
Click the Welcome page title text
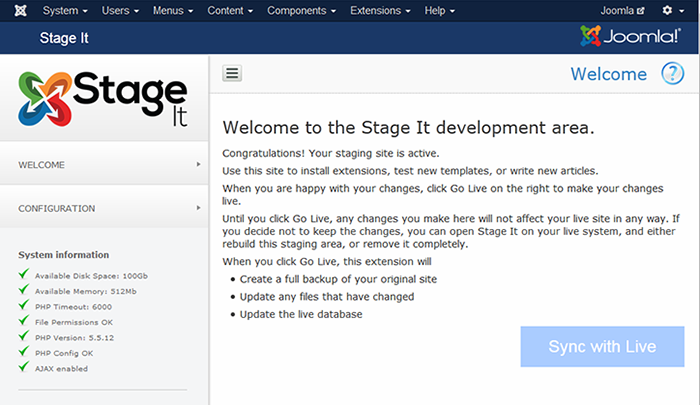[x=608, y=74]
